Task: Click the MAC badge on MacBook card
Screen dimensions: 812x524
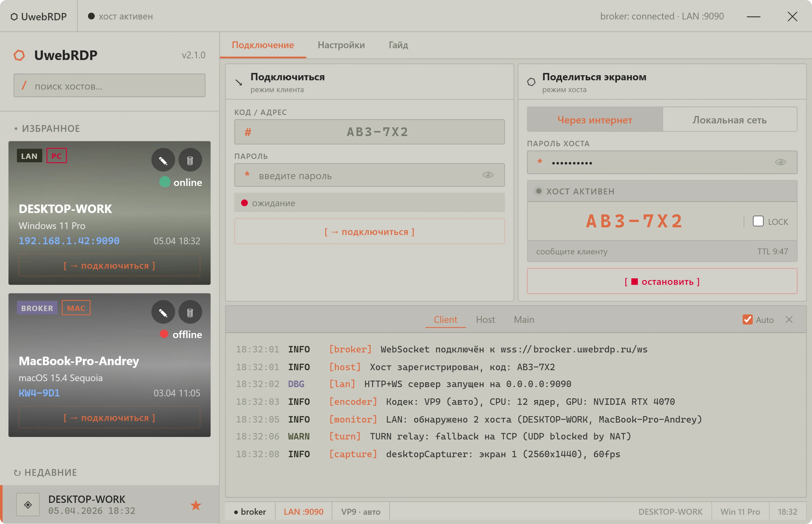Action: pos(76,308)
